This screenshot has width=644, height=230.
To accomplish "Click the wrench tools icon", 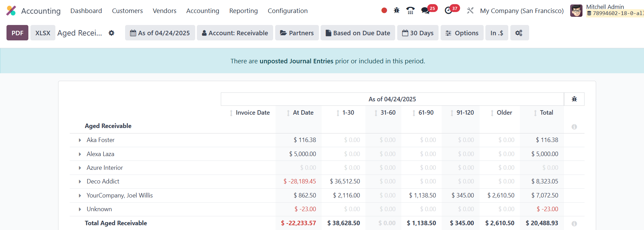I will [x=470, y=11].
